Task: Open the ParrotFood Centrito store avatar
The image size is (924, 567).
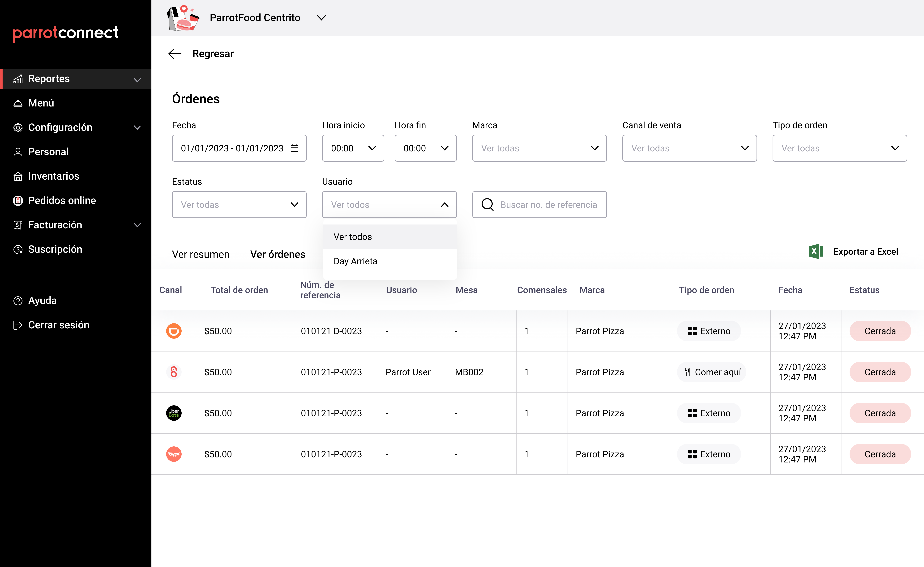Action: click(x=183, y=18)
